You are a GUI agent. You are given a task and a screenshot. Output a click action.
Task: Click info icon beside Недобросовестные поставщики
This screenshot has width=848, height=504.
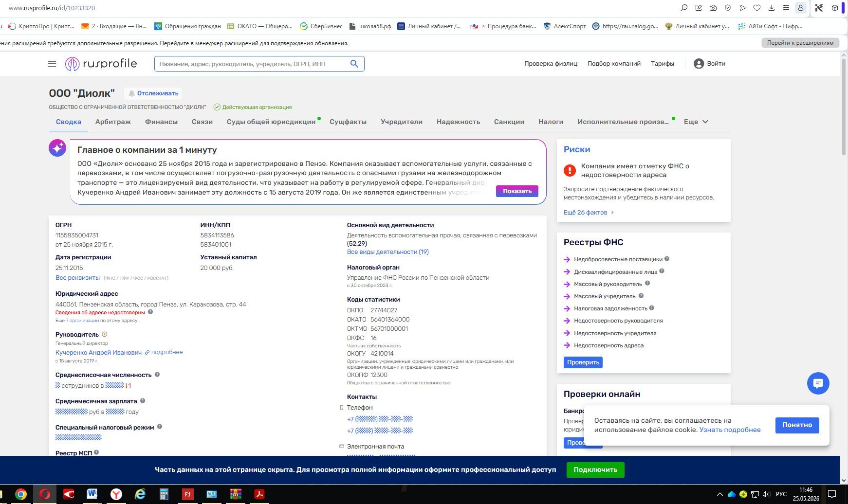pos(667,259)
